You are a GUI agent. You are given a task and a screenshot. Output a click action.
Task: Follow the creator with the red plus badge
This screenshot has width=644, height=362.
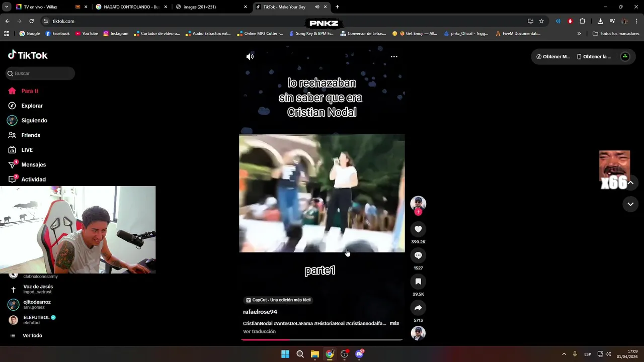(x=418, y=212)
